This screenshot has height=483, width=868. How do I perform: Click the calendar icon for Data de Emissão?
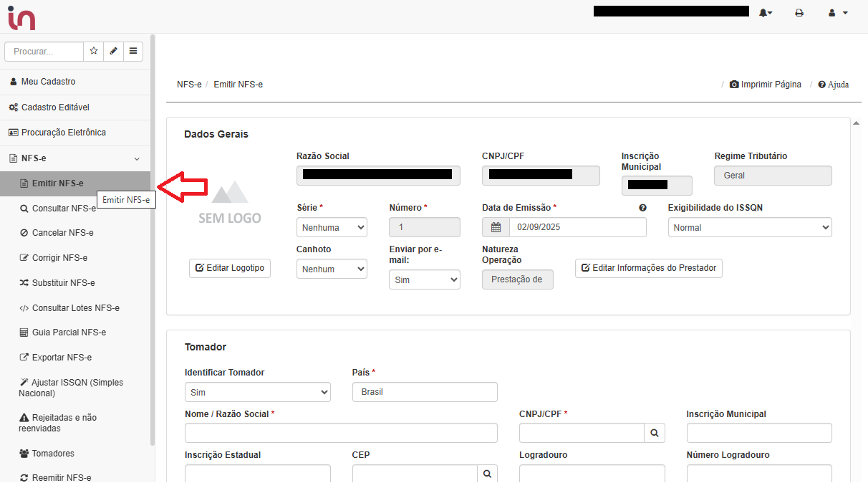pos(496,228)
